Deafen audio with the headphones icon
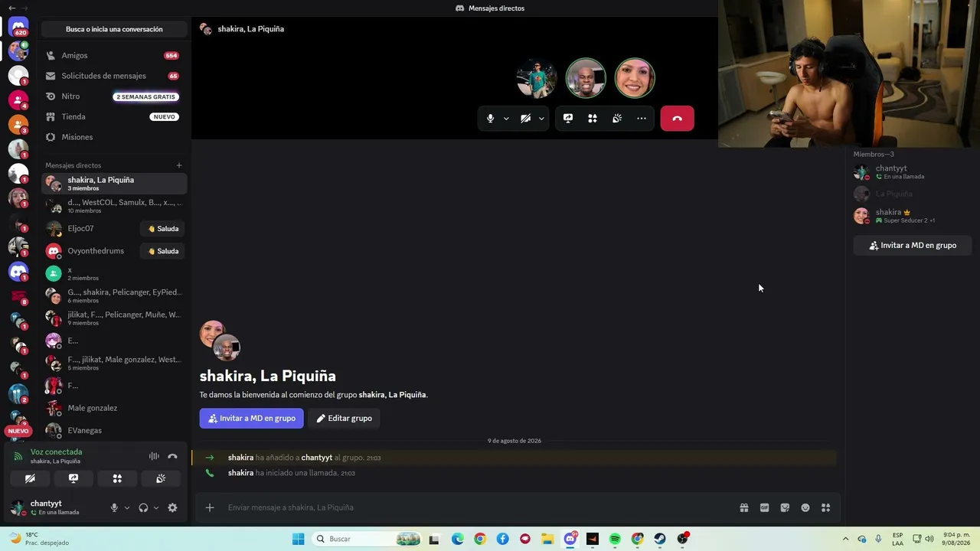Viewport: 980px width, 551px height. pyautogui.click(x=143, y=507)
